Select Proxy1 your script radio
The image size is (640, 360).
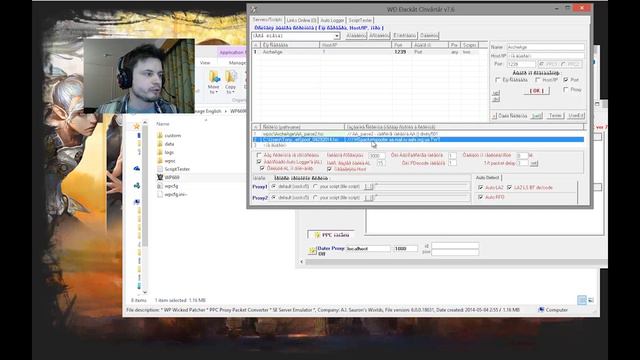point(316,187)
